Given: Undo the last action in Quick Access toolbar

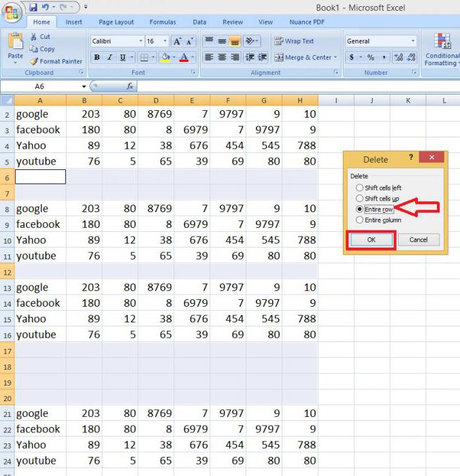Looking at the screenshot, I should [x=46, y=7].
